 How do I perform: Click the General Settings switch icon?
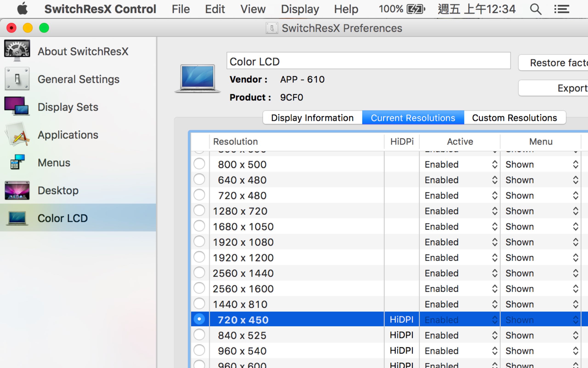pyautogui.click(x=17, y=79)
